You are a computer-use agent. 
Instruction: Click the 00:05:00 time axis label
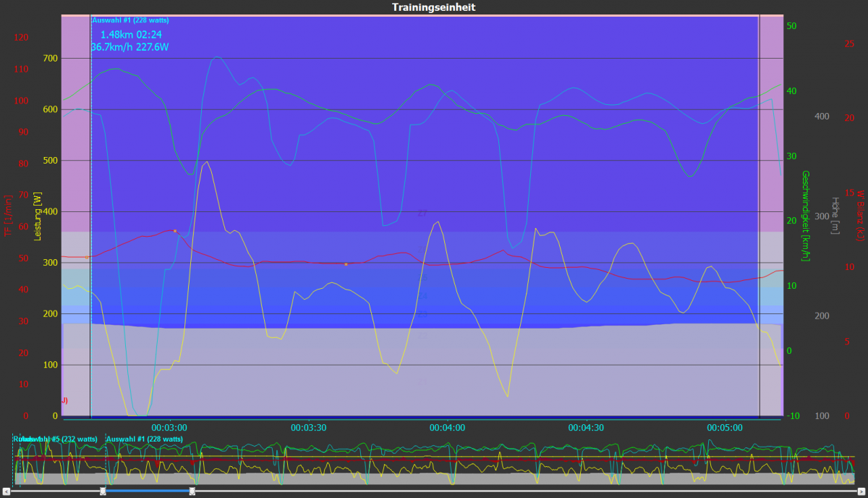(726, 428)
